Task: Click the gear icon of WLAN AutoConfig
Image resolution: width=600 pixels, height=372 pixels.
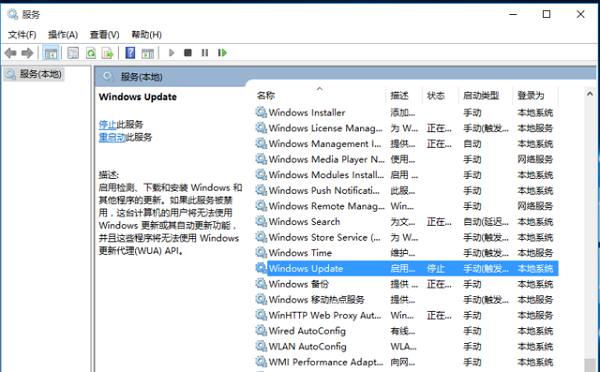Action: point(261,346)
